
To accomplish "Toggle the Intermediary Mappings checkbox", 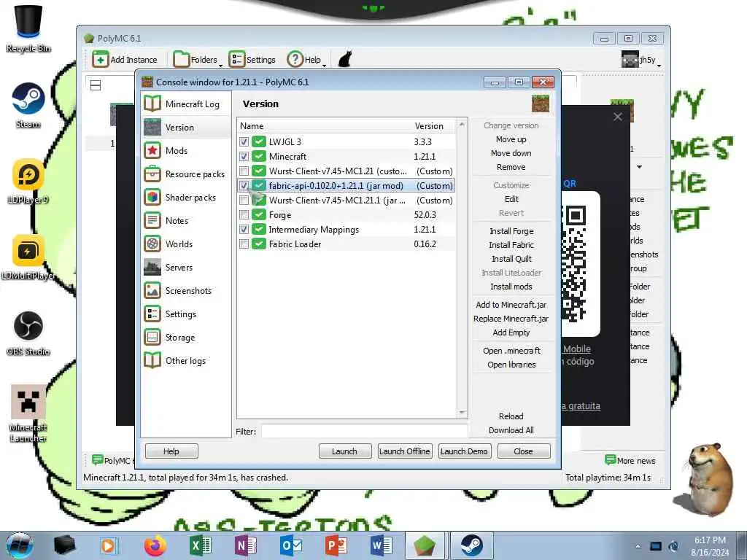I will point(244,230).
